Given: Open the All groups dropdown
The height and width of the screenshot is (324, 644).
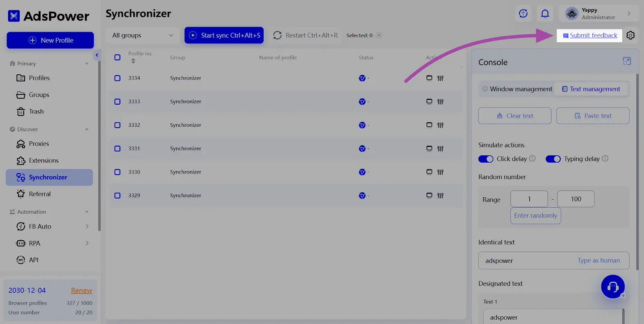Looking at the screenshot, I should click(x=142, y=35).
